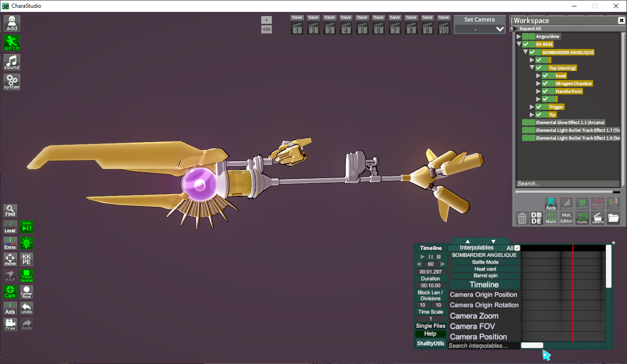Load camera slot 5
Screen dimensions: 627x364
pos(362,29)
